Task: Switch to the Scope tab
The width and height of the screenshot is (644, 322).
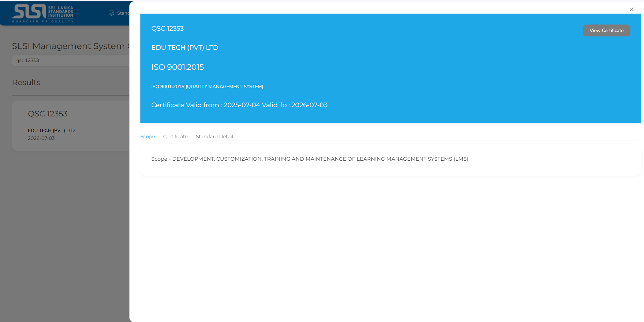Action: coord(148,136)
